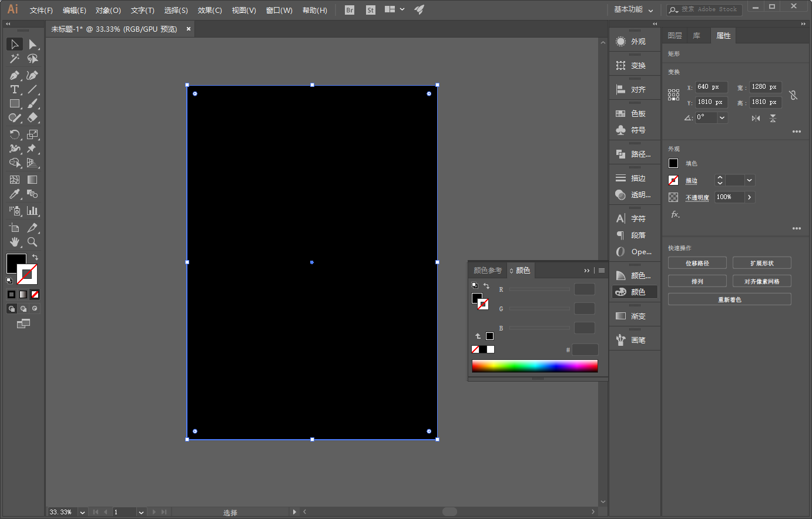This screenshot has height=519, width=812.
Task: Switch to the 图层 tab
Action: coord(675,36)
